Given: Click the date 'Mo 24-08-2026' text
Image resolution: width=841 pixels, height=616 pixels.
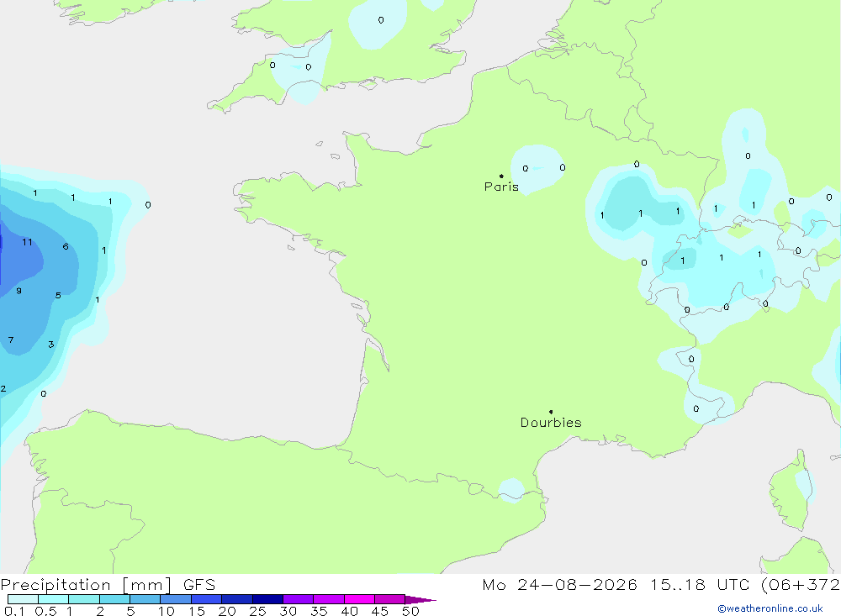Looking at the screenshot, I should (x=559, y=584).
